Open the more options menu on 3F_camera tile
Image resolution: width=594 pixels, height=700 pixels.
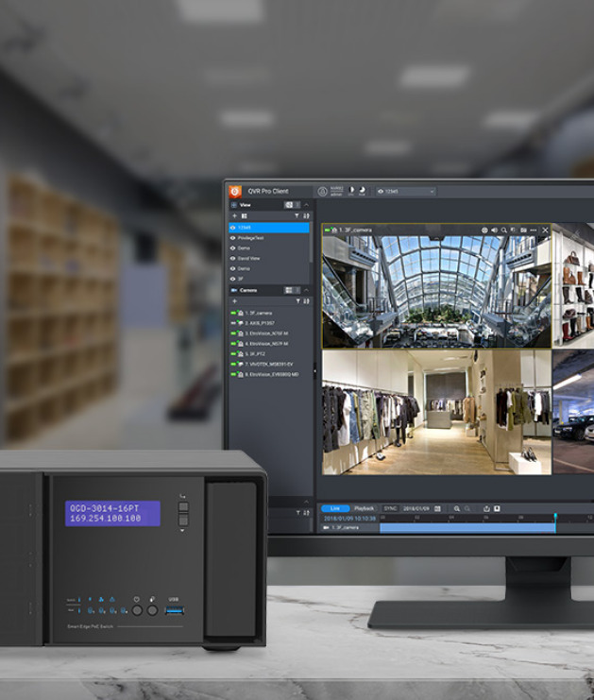pos(534,230)
